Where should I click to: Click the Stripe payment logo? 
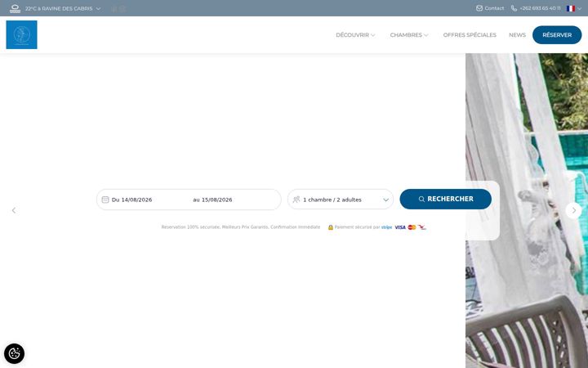[x=386, y=227]
